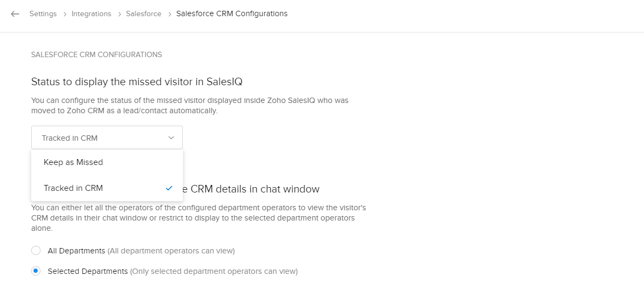The width and height of the screenshot is (644, 289).
Task: Open the Integrations breadcrumb link
Action: (x=91, y=14)
